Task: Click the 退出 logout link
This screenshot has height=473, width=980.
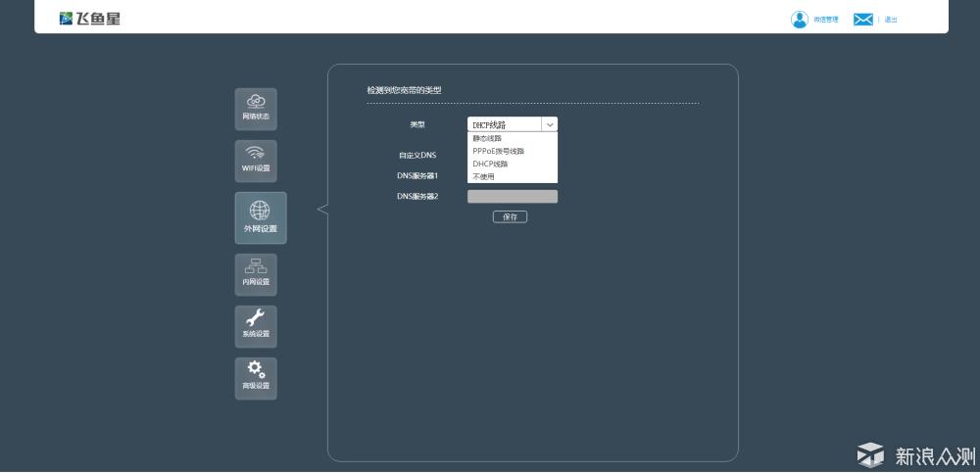Action: (x=891, y=20)
